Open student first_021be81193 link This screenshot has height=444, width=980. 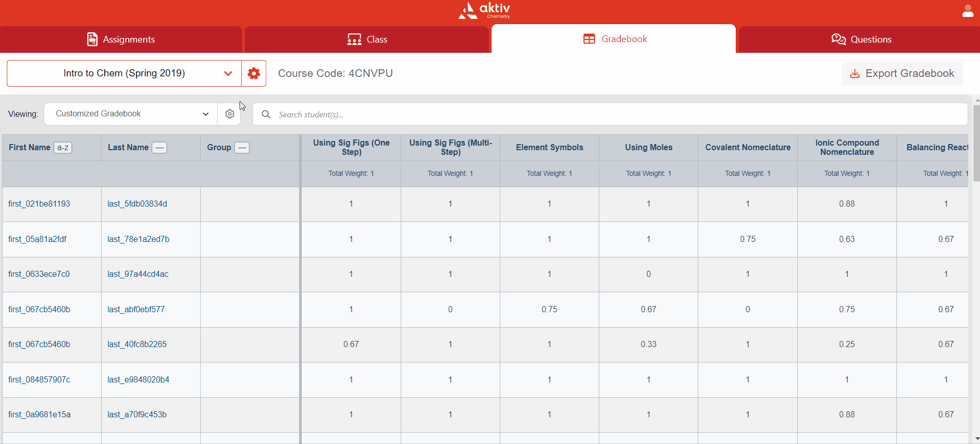[x=39, y=204]
